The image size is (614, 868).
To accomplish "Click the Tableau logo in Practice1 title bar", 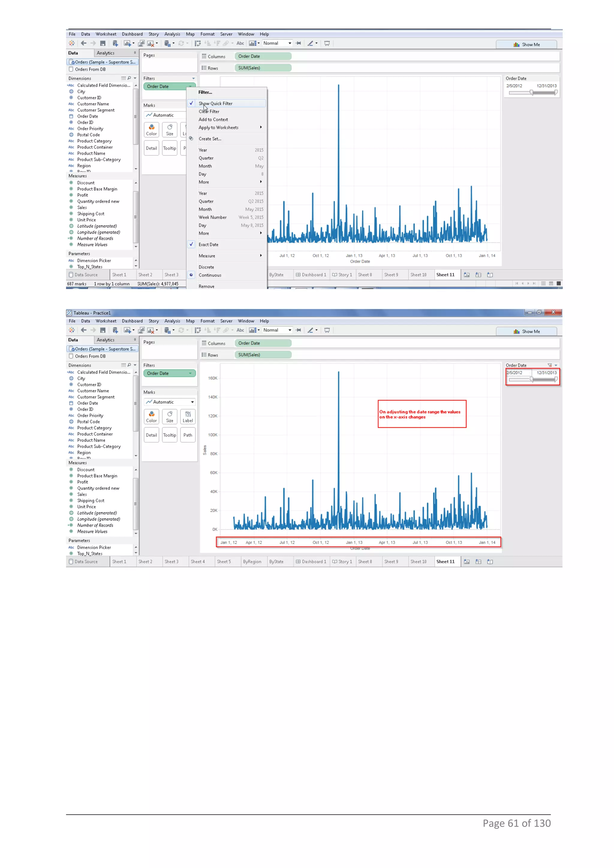I will click(x=69, y=313).
